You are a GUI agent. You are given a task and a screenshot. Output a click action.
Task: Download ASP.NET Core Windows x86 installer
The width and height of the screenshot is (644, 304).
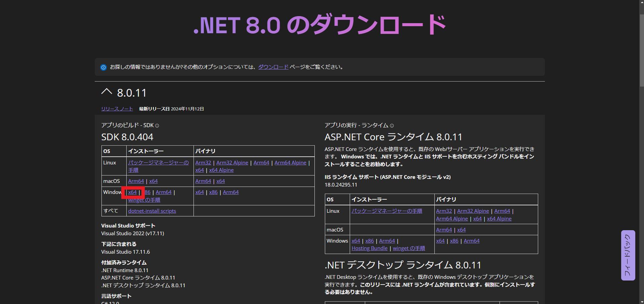point(370,241)
